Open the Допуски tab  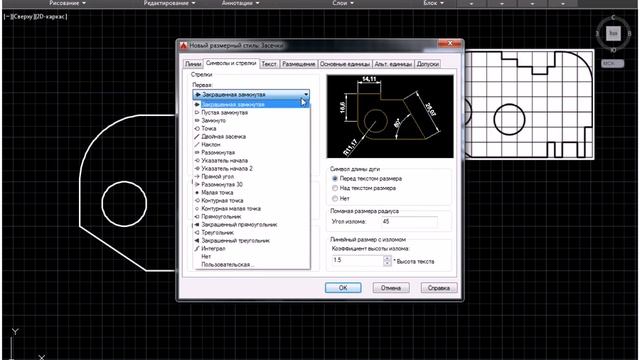pos(427,64)
